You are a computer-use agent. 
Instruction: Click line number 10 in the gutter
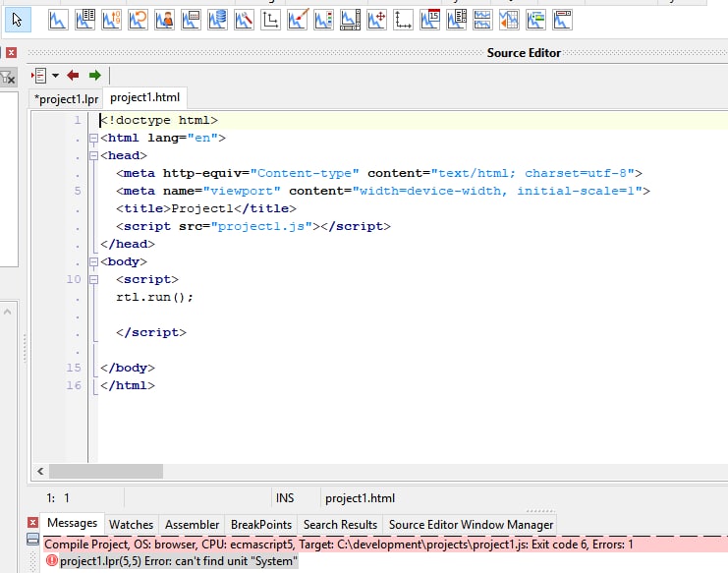click(x=74, y=279)
